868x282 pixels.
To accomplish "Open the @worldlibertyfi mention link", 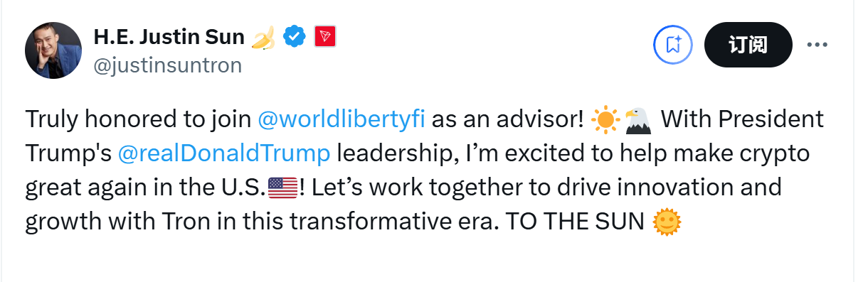I will click(342, 119).
